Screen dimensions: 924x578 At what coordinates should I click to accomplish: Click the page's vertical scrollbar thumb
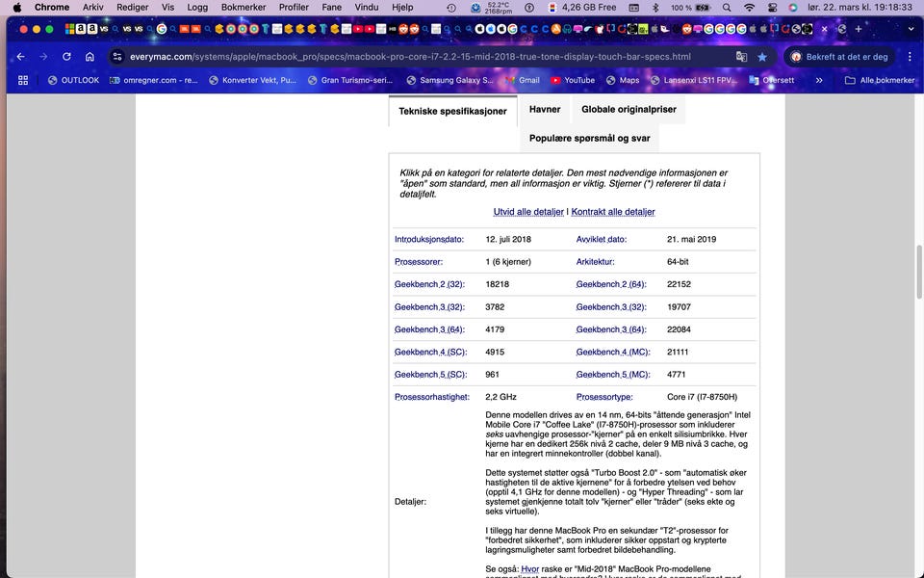coord(919,272)
